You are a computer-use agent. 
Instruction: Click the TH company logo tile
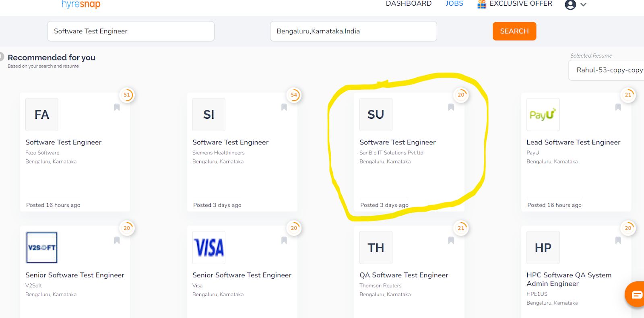click(x=376, y=248)
